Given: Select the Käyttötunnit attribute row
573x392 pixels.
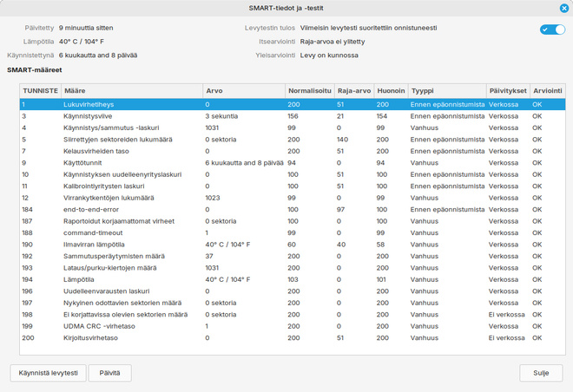Looking at the screenshot, I should pos(293,163).
